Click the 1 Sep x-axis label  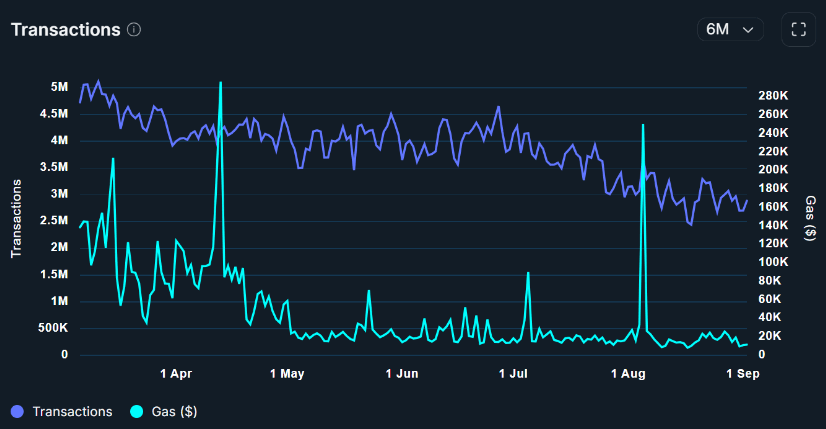[x=739, y=374]
